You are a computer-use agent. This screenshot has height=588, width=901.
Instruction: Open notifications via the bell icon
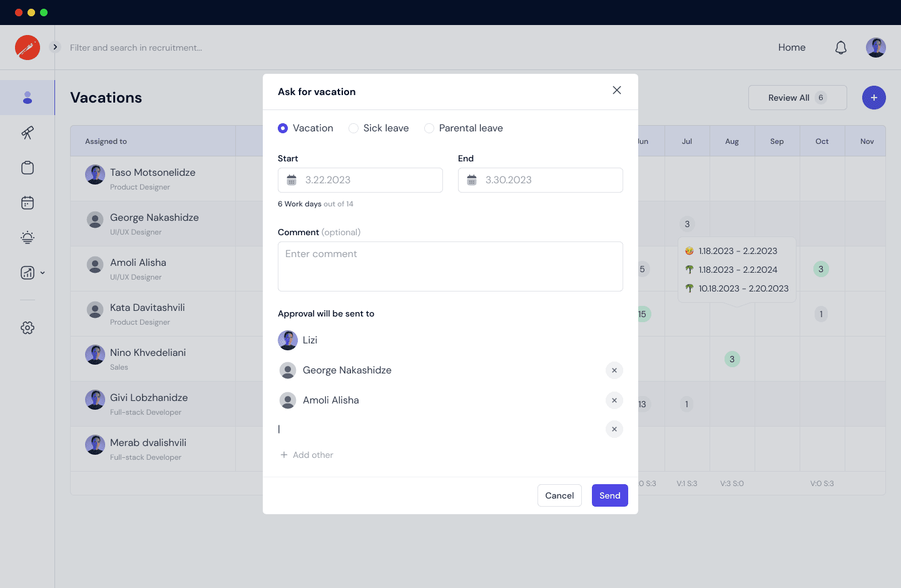coord(840,47)
